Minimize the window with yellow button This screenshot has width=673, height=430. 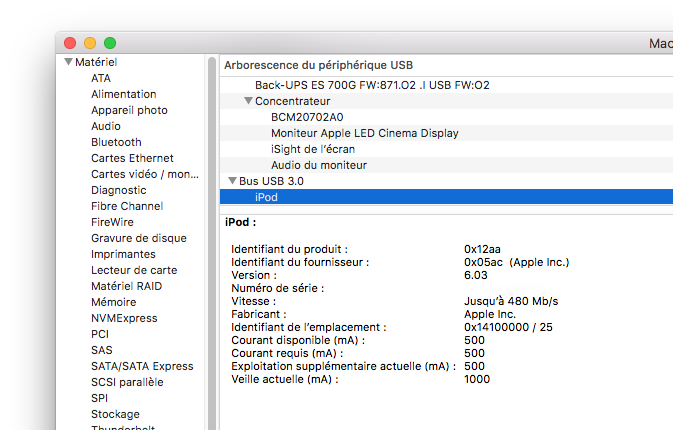pos(90,43)
